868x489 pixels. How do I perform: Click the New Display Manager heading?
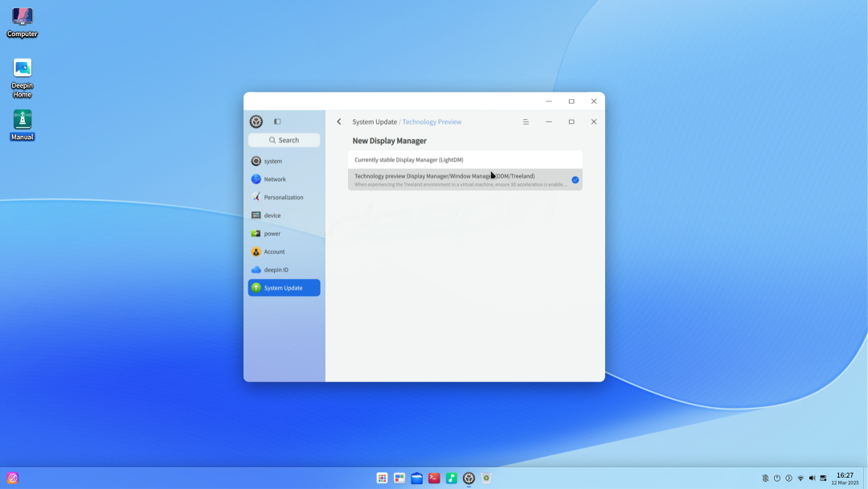coord(389,141)
